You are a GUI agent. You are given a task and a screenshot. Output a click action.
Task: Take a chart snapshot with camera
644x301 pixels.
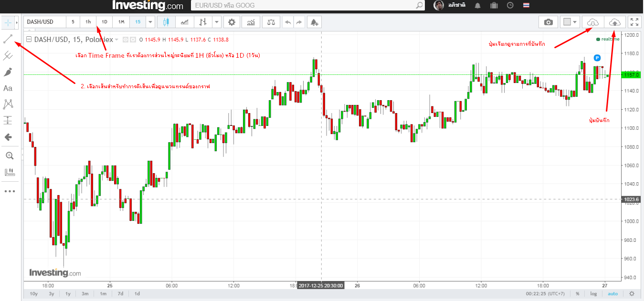(549, 22)
